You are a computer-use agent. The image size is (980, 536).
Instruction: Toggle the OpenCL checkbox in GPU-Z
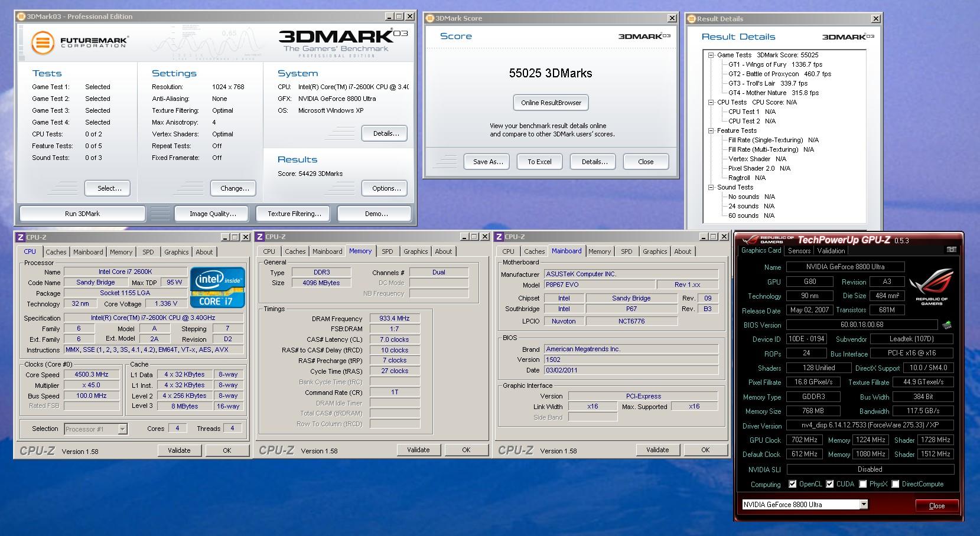tap(793, 484)
